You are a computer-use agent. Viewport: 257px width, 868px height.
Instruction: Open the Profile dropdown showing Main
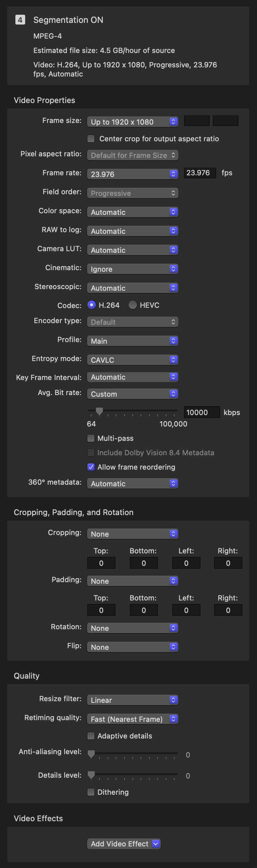point(132,341)
